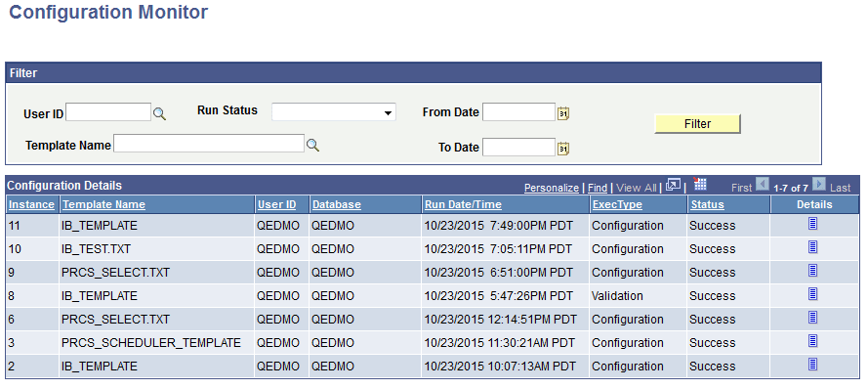
Task: Focus the Template Name input field
Action: (209, 143)
